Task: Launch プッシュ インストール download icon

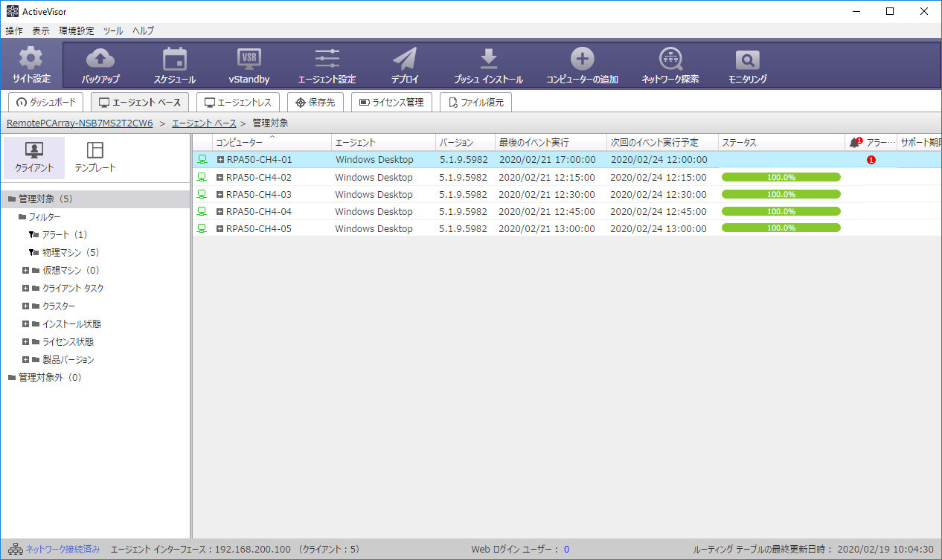Action: coord(488,59)
